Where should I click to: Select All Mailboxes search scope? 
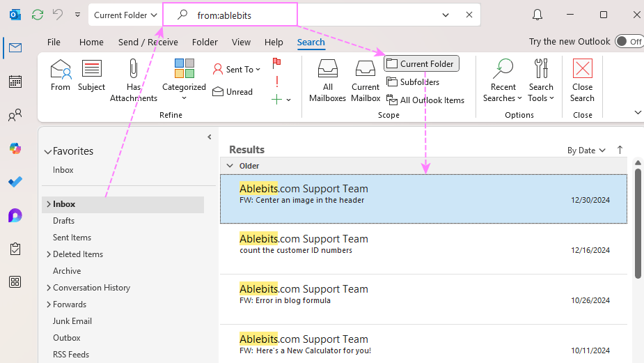point(327,80)
